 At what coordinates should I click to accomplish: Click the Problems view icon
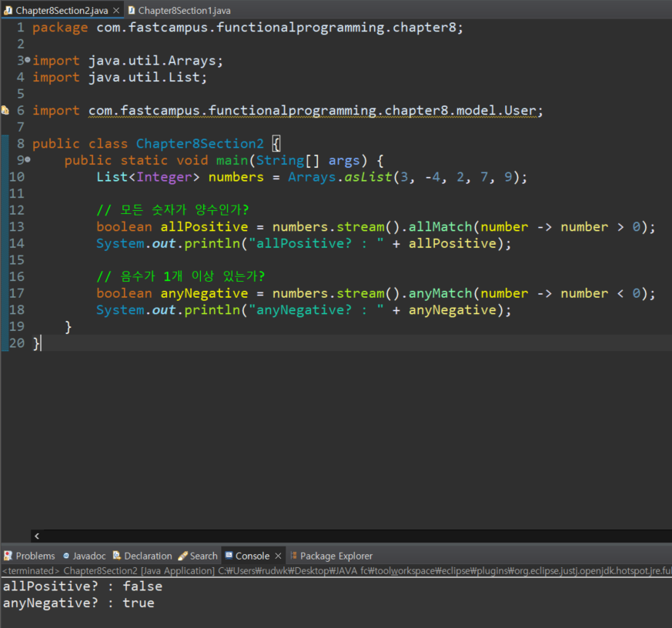coord(8,556)
